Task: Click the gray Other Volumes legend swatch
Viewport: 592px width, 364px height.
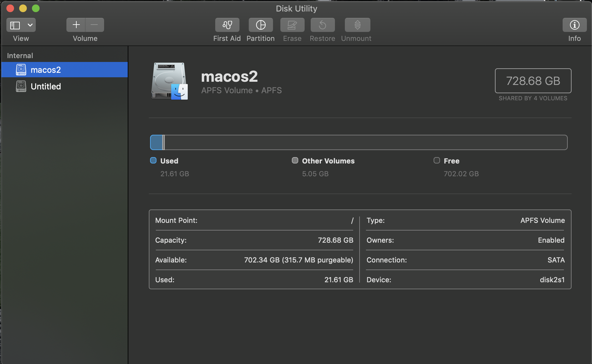Action: click(x=295, y=160)
